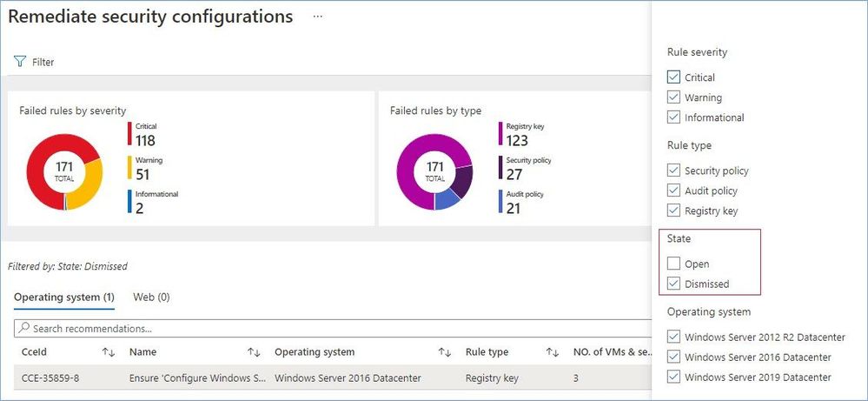This screenshot has width=868, height=401.
Task: Click the Registry key purple legend bar
Action: [x=499, y=133]
